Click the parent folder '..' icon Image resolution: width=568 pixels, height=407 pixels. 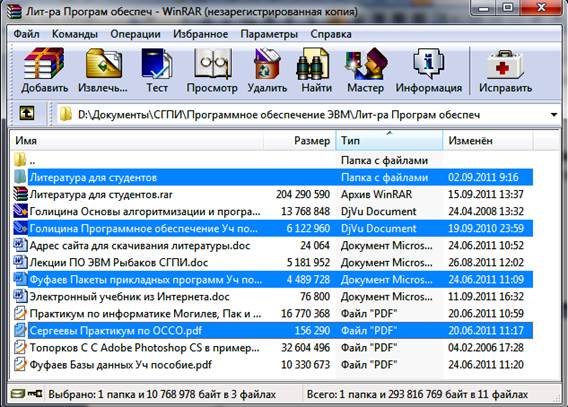click(x=20, y=160)
